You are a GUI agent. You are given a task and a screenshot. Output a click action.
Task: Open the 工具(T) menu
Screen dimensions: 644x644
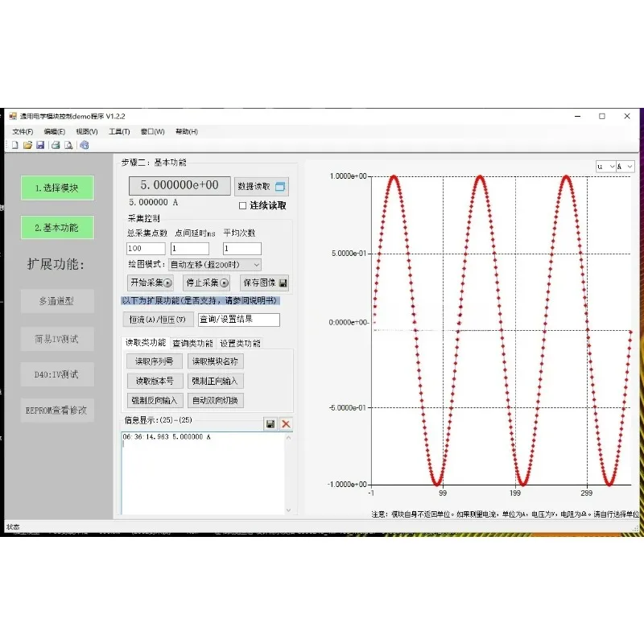tap(119, 131)
